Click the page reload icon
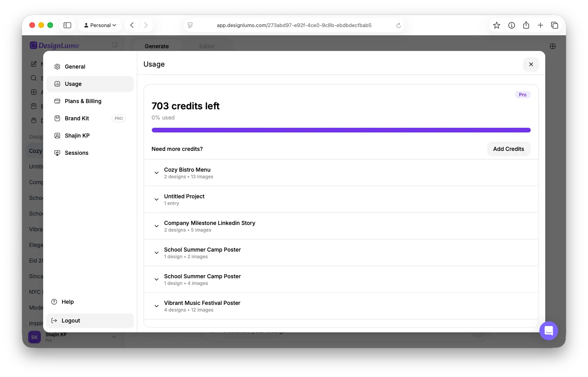Viewport: 588px width, 377px height. point(399,25)
